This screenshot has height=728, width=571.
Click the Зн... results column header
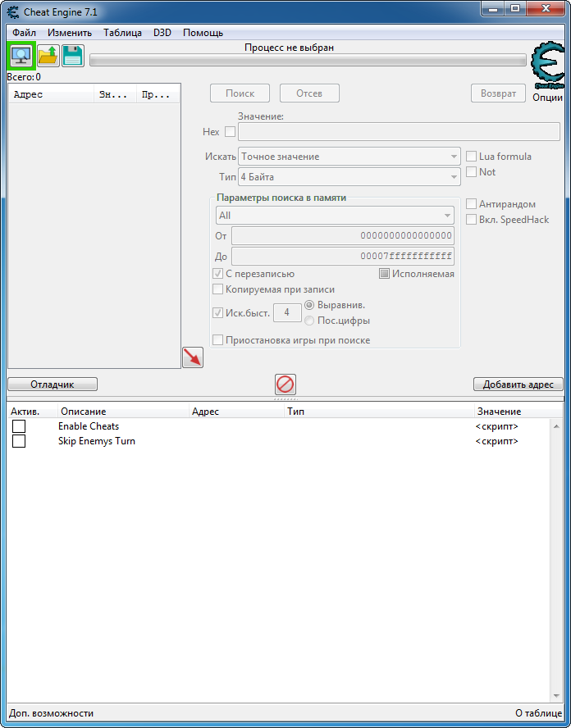115,95
